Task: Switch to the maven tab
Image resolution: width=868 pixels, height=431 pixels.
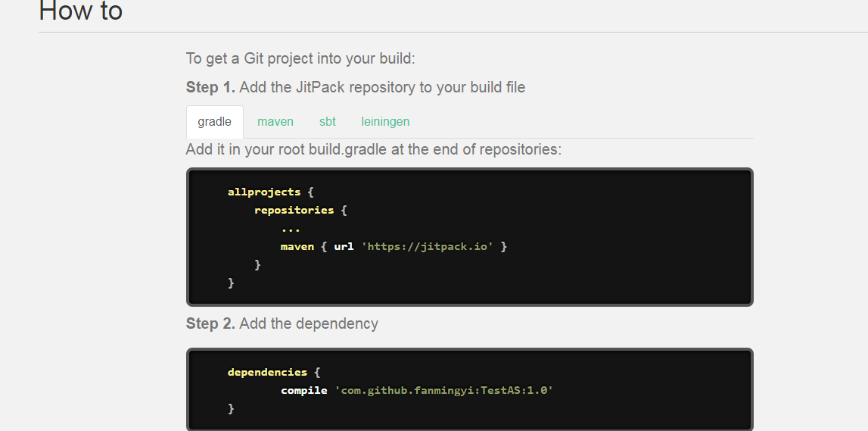Action: (275, 122)
